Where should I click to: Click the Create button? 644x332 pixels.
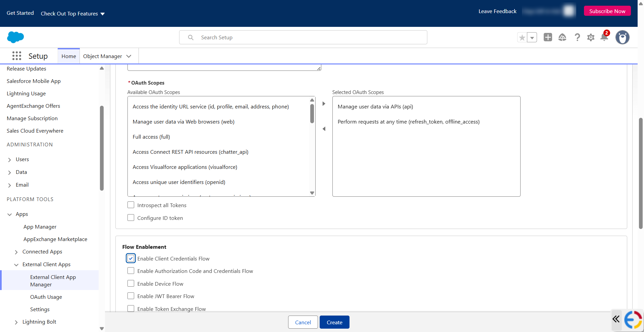334,322
